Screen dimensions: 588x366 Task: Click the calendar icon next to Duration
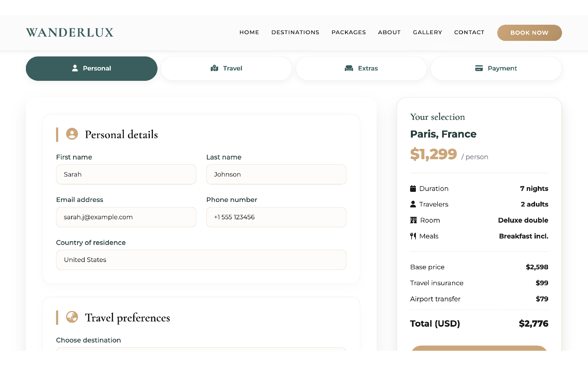pos(413,188)
